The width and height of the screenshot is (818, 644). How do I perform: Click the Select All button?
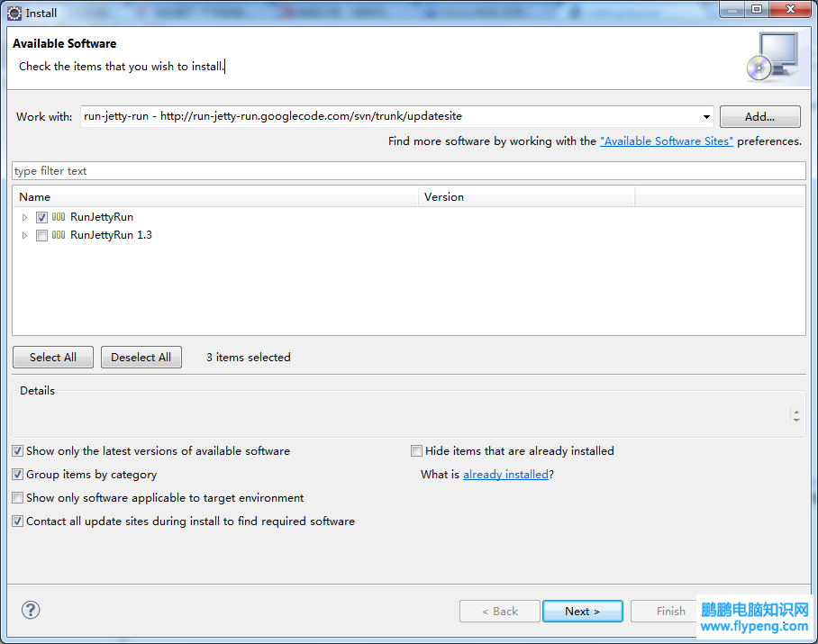coord(53,358)
